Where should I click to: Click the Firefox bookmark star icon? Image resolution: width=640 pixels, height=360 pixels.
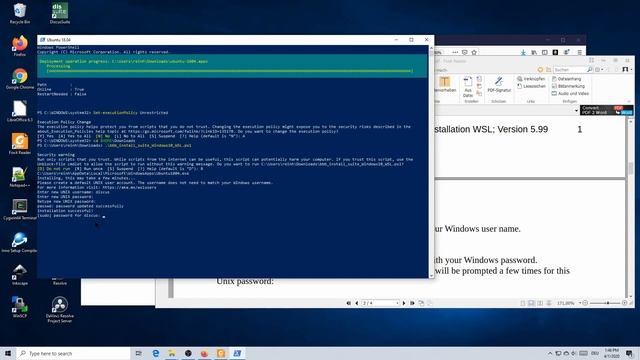474,52
